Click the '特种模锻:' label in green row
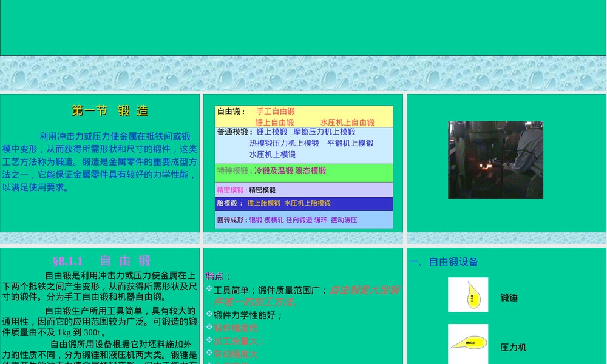The image size is (607, 364). [x=234, y=170]
